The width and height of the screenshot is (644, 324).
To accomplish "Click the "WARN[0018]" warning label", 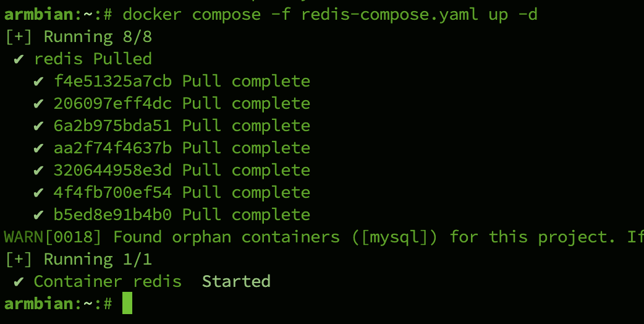I will [53, 237].
